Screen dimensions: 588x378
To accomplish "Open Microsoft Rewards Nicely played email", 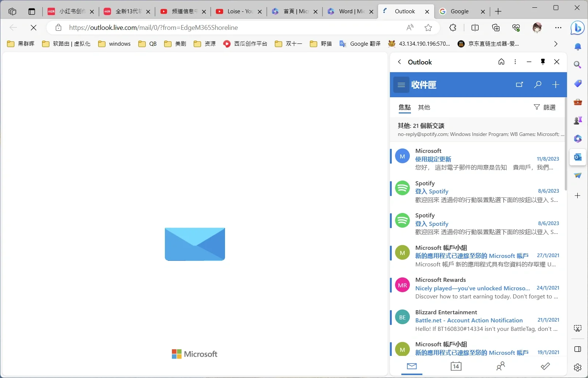I will (477, 288).
